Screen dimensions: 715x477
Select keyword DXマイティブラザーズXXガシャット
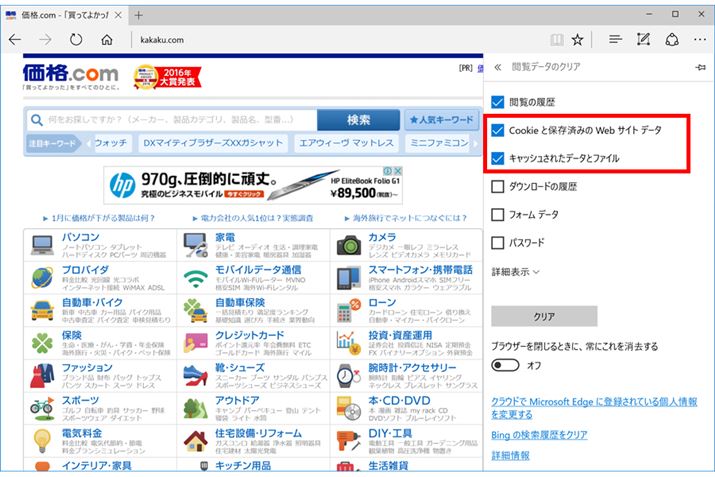click(x=213, y=143)
